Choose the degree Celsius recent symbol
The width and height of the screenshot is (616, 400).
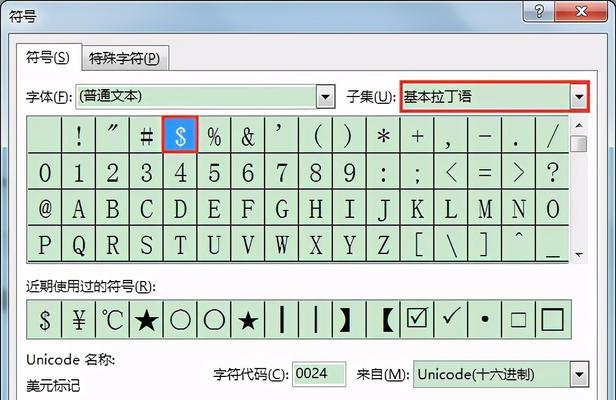click(112, 319)
